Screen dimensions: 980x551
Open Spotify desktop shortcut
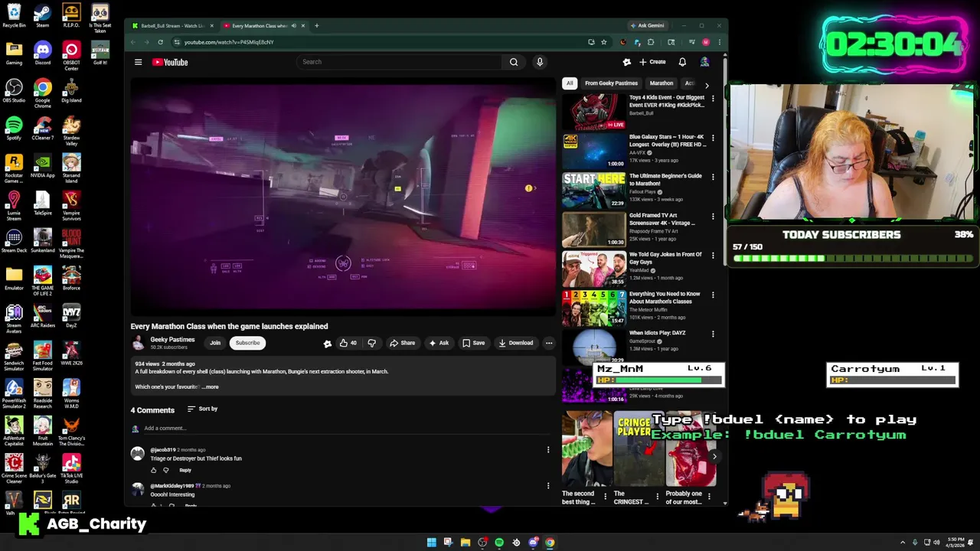pos(14,128)
